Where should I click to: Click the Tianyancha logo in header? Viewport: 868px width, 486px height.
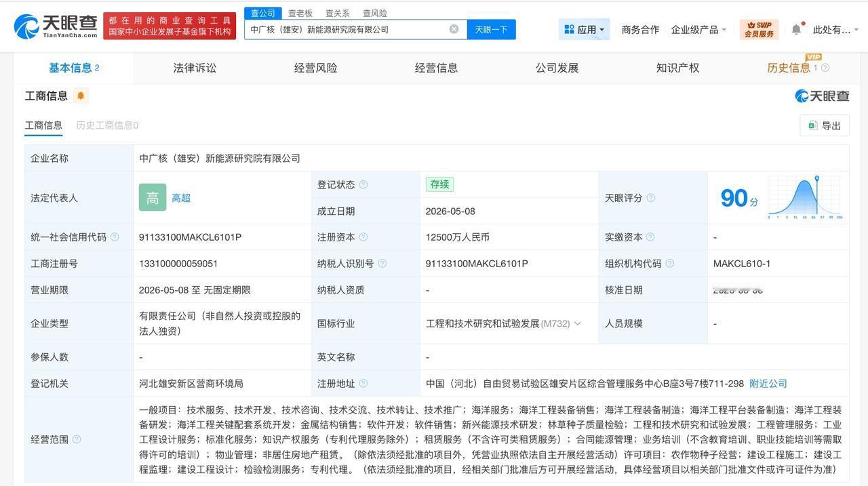(x=56, y=26)
